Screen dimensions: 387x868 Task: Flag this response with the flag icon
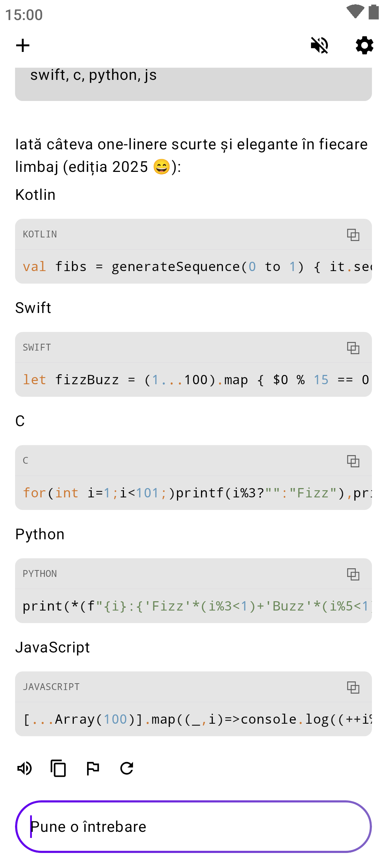point(93,768)
